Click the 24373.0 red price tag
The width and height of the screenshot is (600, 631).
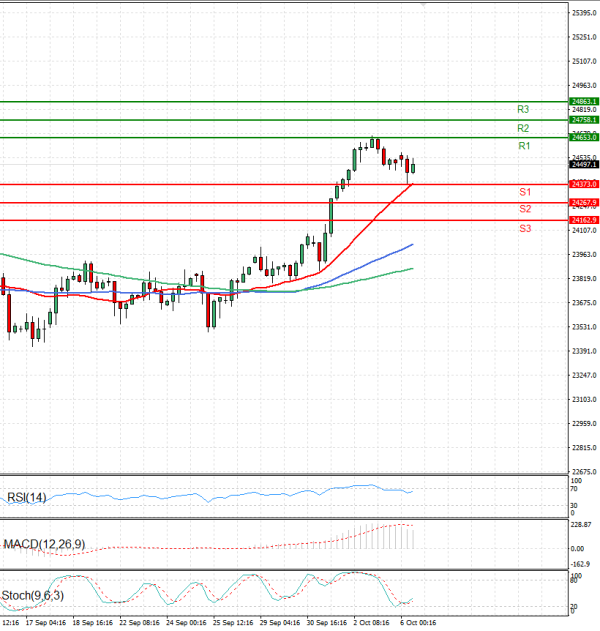point(584,184)
